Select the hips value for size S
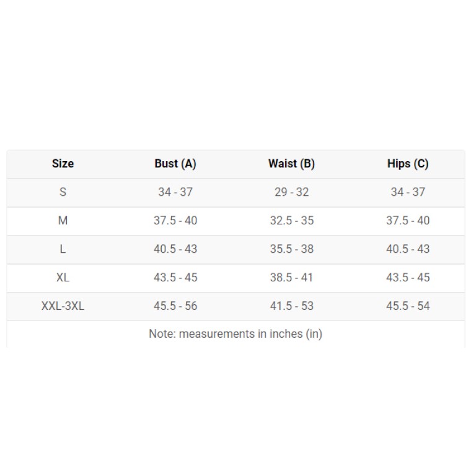476x476 pixels. point(408,192)
